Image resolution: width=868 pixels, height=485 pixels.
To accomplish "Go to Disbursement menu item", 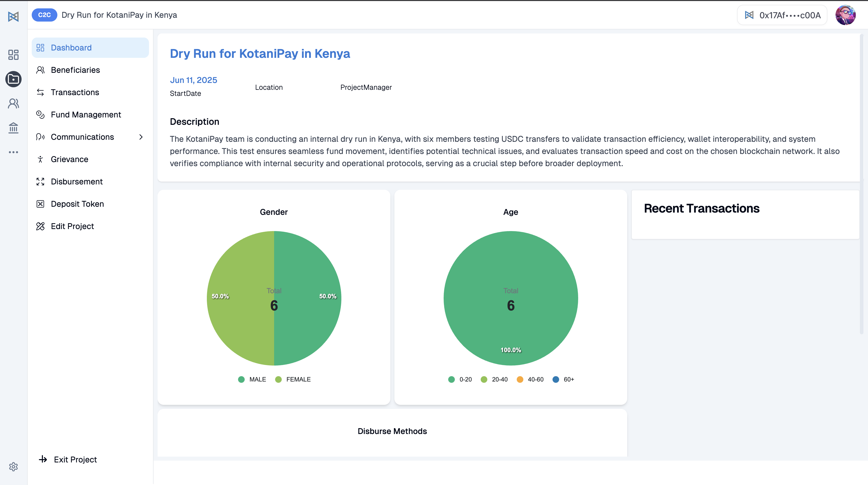I will pos(90,182).
